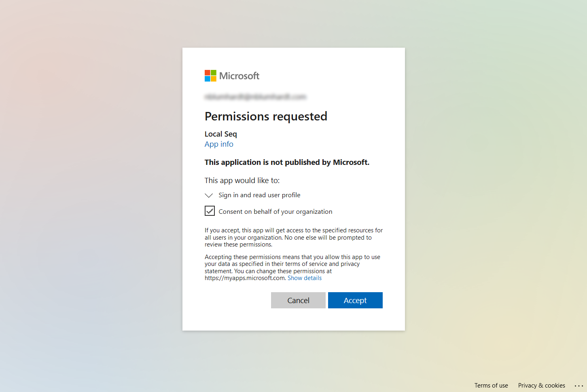Accept the requested permissions
Image resolution: width=587 pixels, height=392 pixels.
click(x=355, y=300)
